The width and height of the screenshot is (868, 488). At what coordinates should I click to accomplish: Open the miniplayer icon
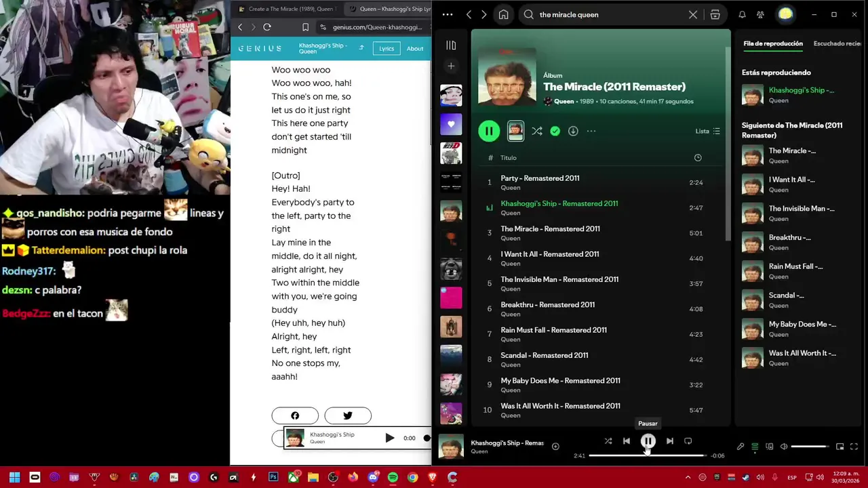point(840,447)
